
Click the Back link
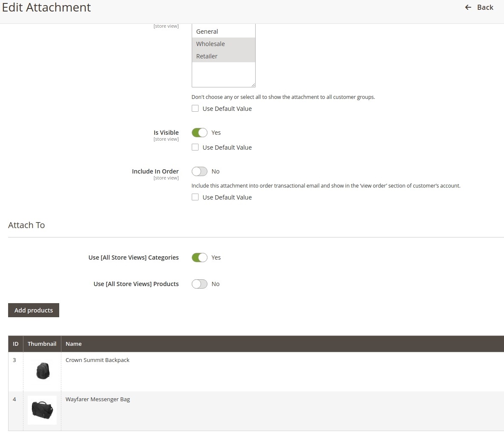[485, 7]
